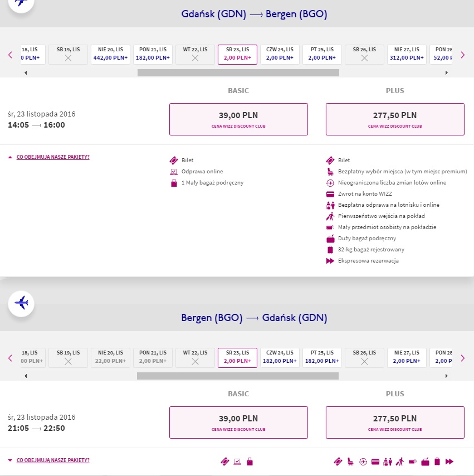Click unavailable return date SB 26, LIS

[364, 358]
